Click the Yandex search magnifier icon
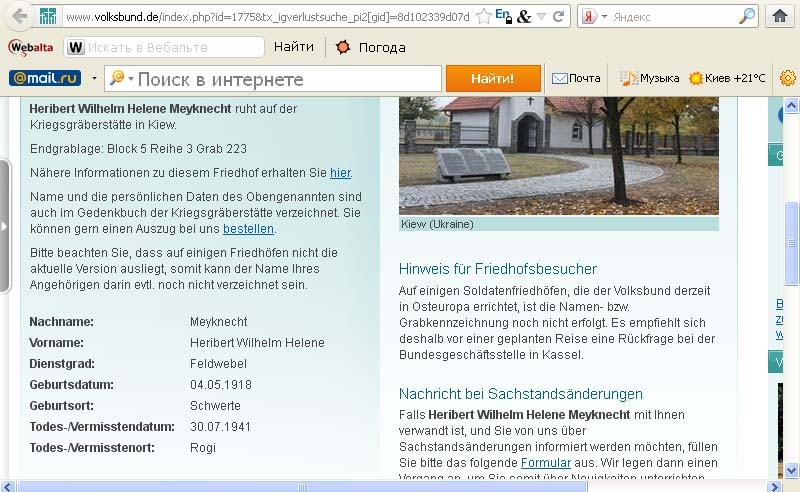This screenshot has height=492, width=800. pyautogui.click(x=747, y=16)
